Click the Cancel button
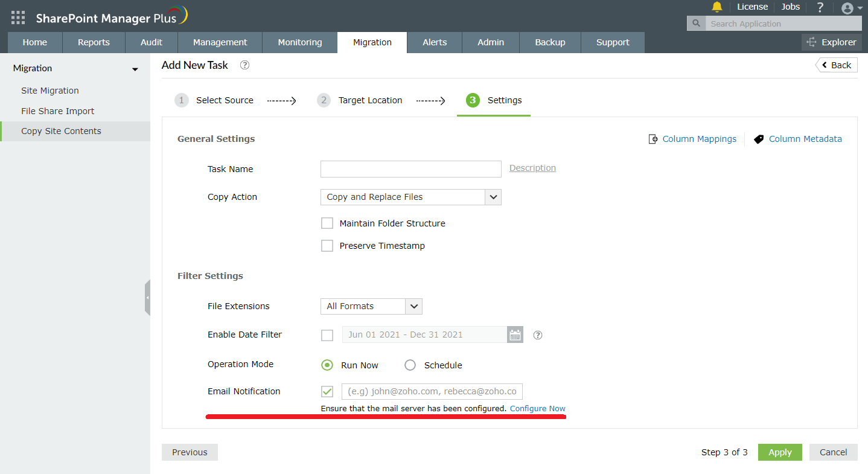868x474 pixels. click(834, 452)
